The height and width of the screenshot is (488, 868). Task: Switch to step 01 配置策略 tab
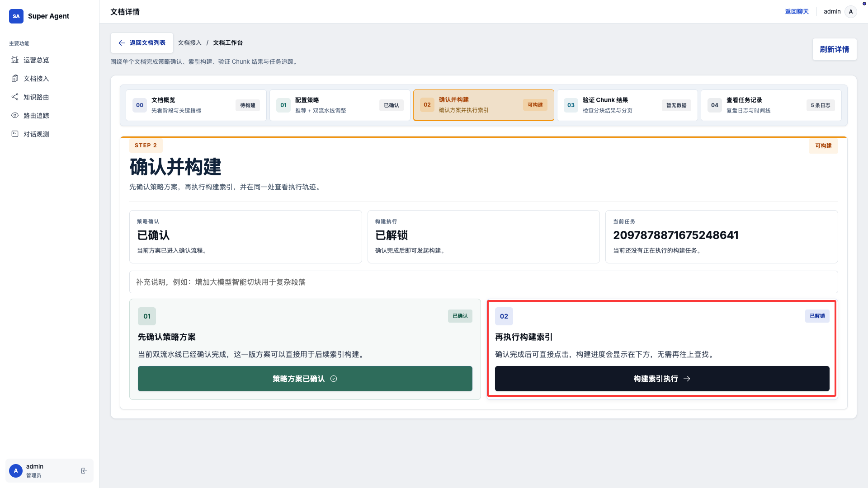340,105
